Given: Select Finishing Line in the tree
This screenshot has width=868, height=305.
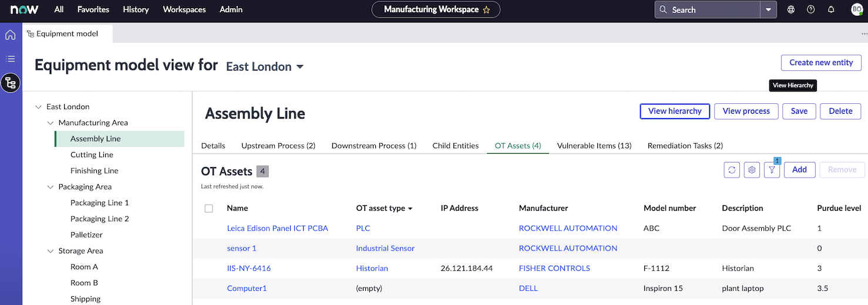Looking at the screenshot, I should (95, 171).
